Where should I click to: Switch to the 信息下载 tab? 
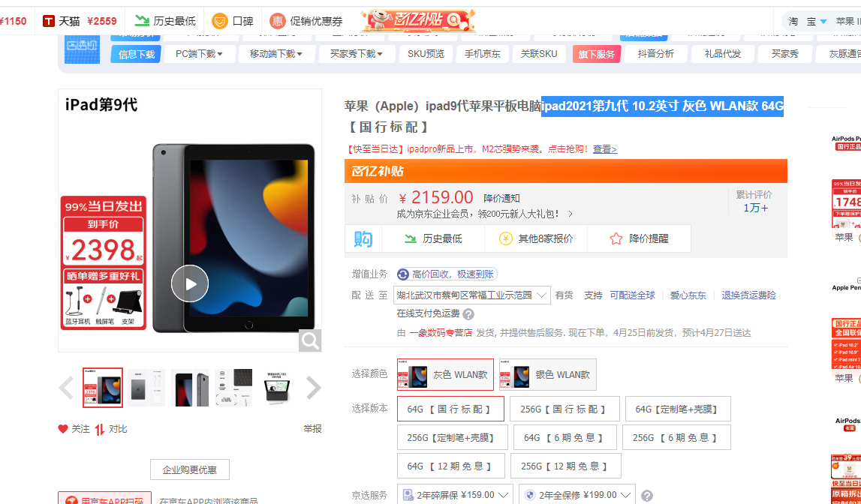pos(135,53)
